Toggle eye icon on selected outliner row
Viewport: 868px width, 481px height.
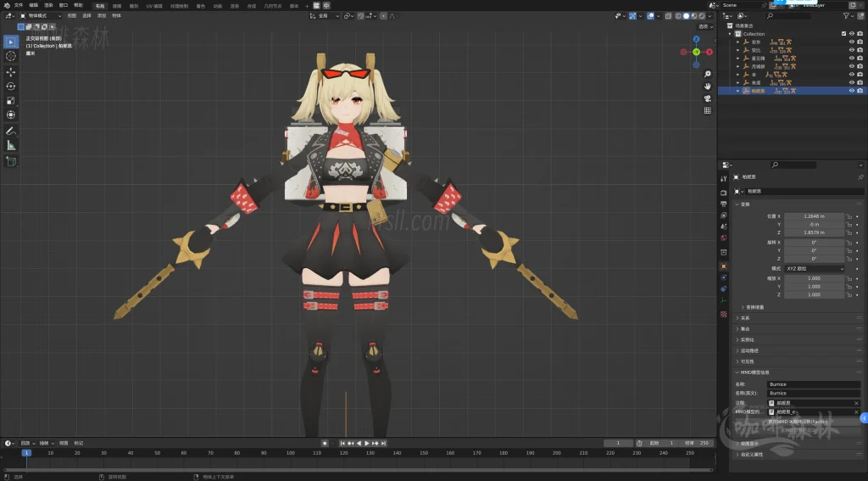852,91
